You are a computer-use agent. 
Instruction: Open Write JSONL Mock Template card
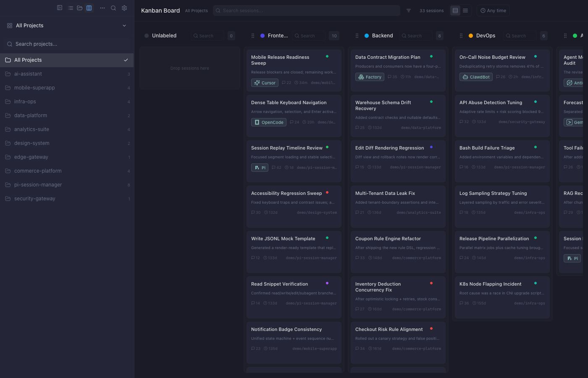[x=294, y=252]
